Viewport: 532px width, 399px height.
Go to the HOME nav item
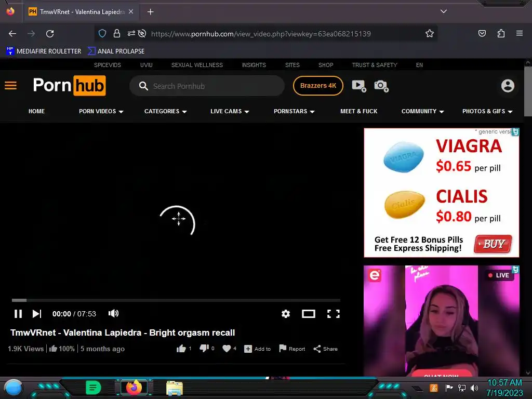click(x=37, y=111)
